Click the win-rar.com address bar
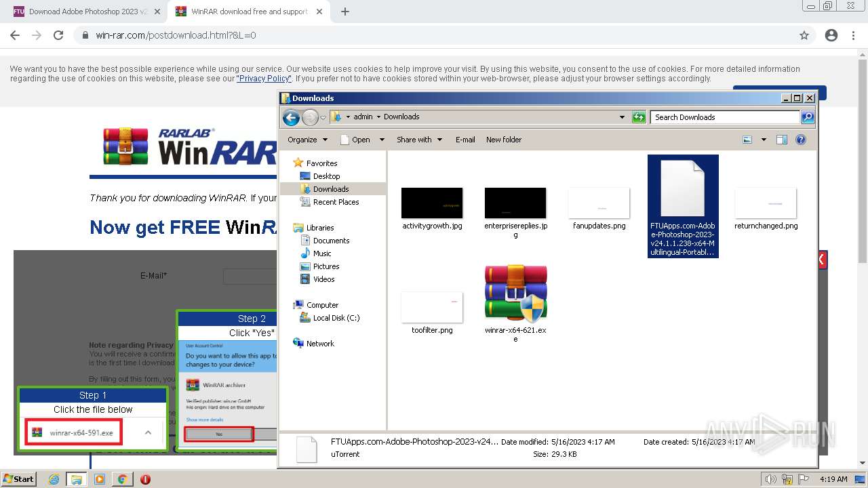868x488 pixels. [x=434, y=35]
